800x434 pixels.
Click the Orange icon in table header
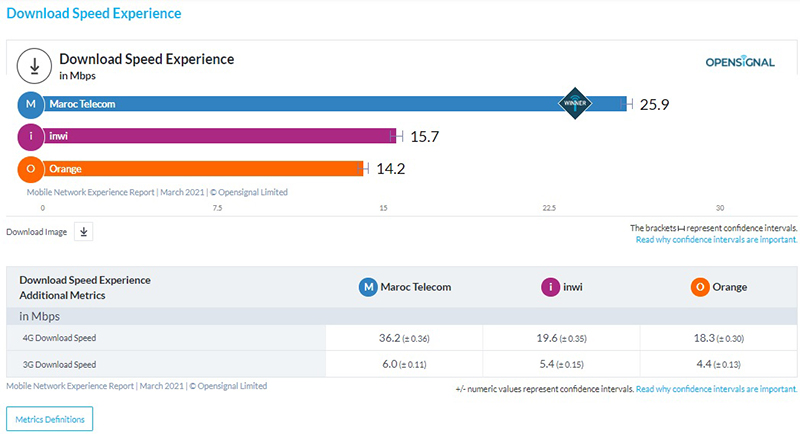700,287
